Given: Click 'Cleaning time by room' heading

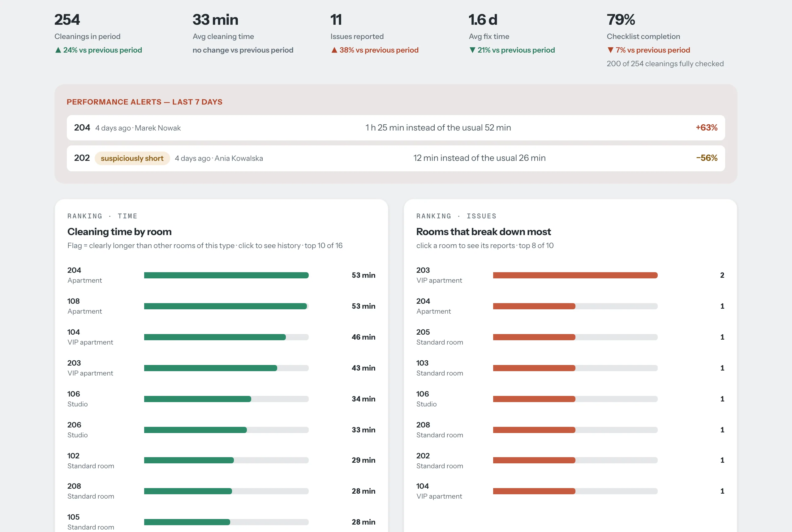Looking at the screenshot, I should [x=119, y=232].
